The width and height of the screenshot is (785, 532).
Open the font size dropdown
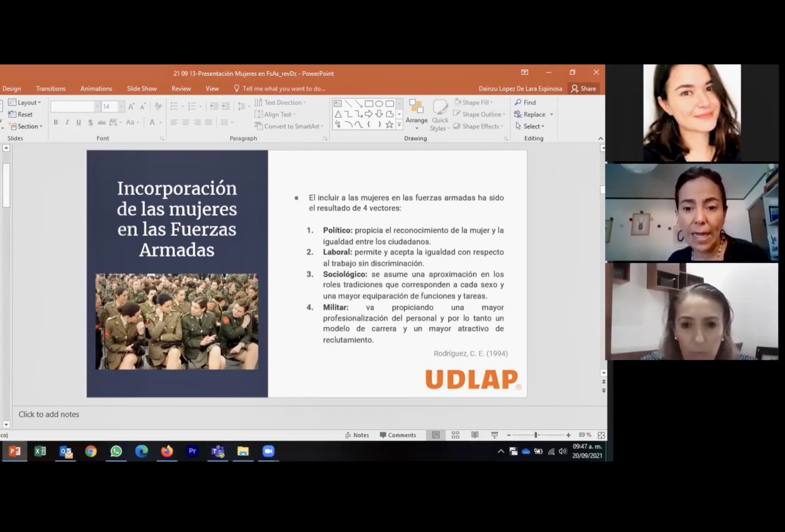[121, 106]
